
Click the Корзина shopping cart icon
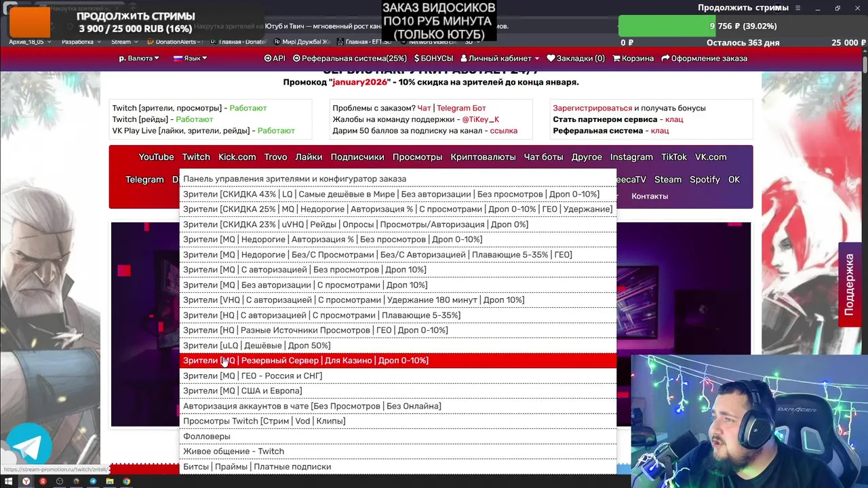pyautogui.click(x=616, y=58)
